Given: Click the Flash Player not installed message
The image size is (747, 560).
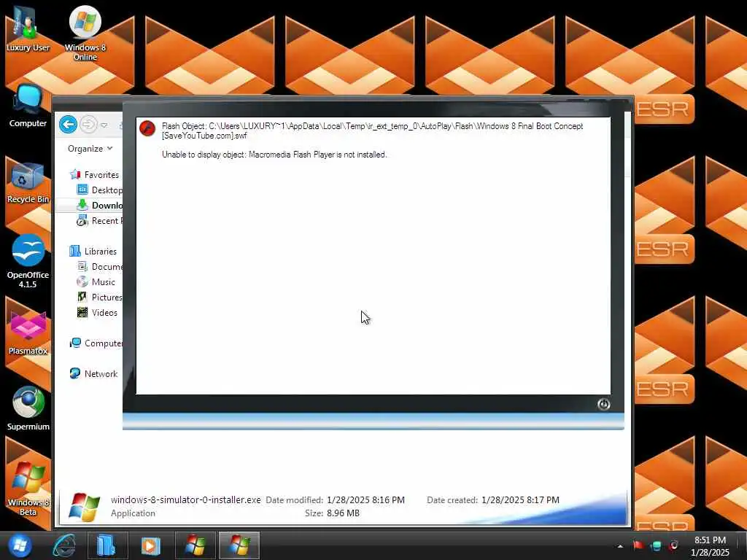Looking at the screenshot, I should point(274,155).
